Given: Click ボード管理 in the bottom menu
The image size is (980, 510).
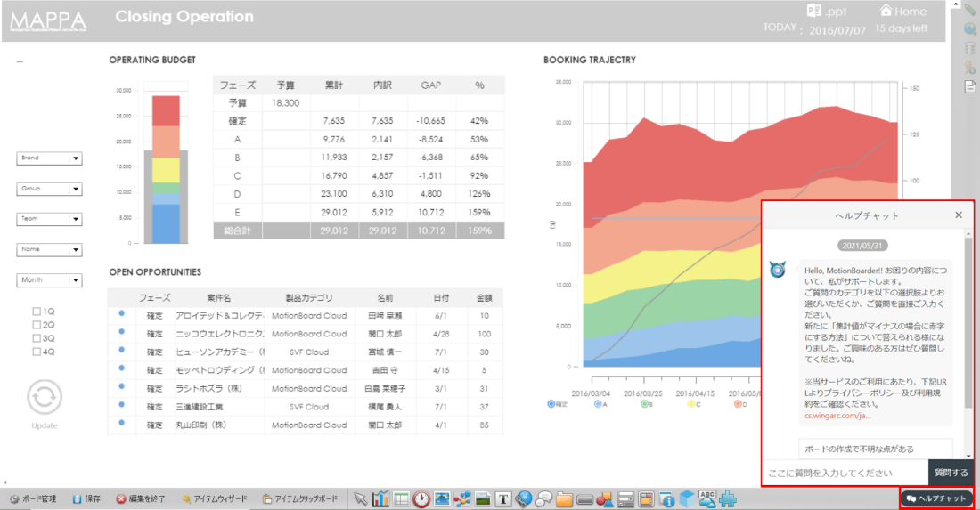Looking at the screenshot, I should click(32, 499).
